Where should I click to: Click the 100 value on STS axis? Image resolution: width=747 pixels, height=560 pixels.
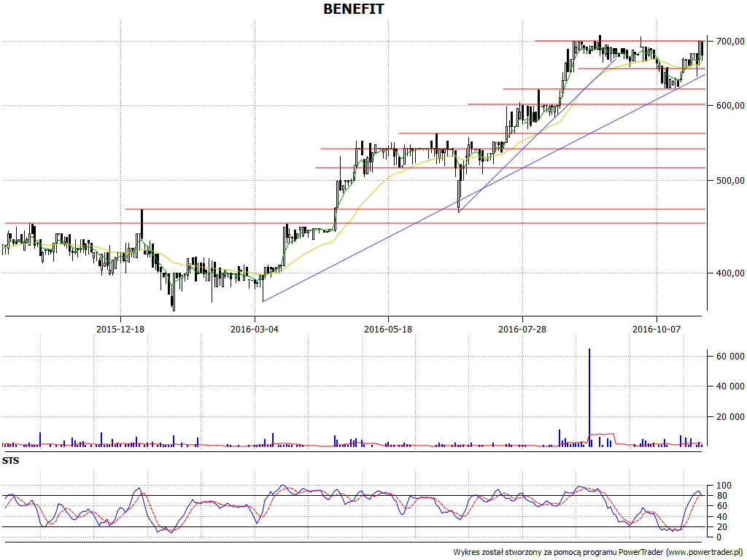tap(723, 486)
